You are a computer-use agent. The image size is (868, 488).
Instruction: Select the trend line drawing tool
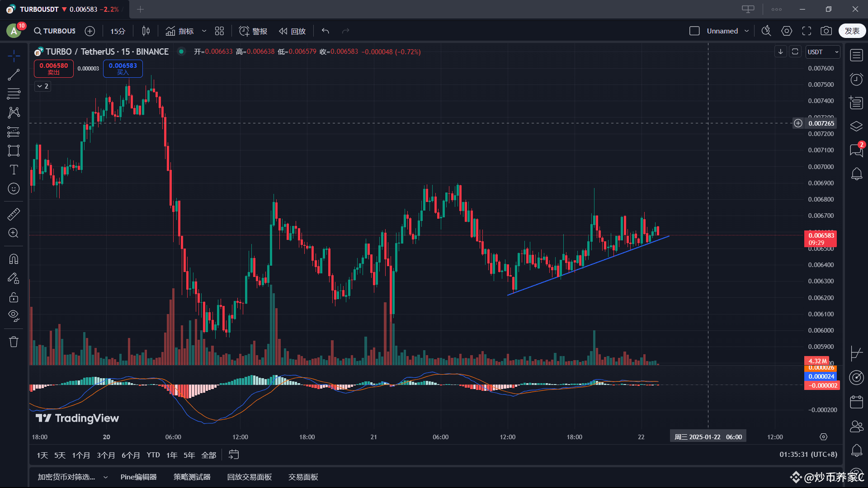pyautogui.click(x=14, y=75)
